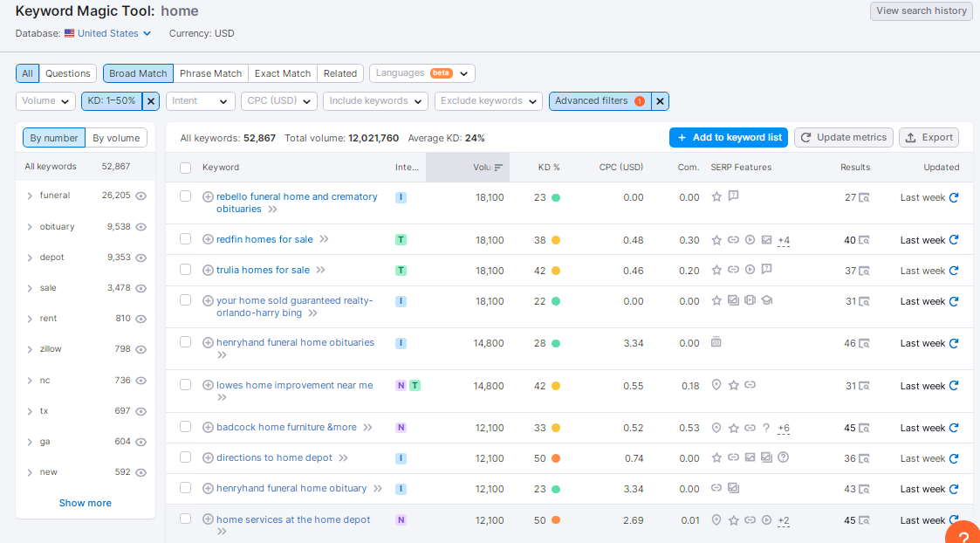Image resolution: width=980 pixels, height=543 pixels.
Task: Open the Volume filter dropdown
Action: pos(45,101)
